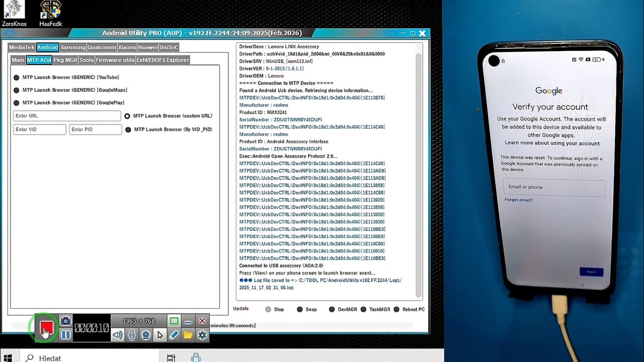Launch TaskMGR task manager option
This screenshot has height=362, width=644.
tap(363, 310)
